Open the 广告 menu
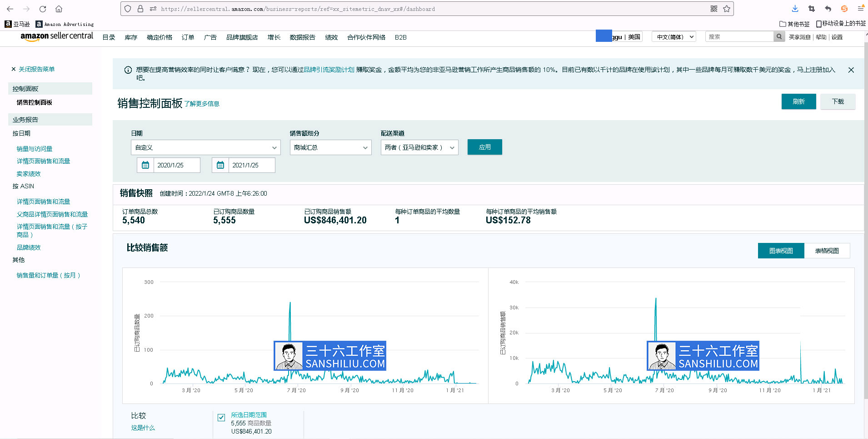The width and height of the screenshot is (868, 439). pos(210,37)
